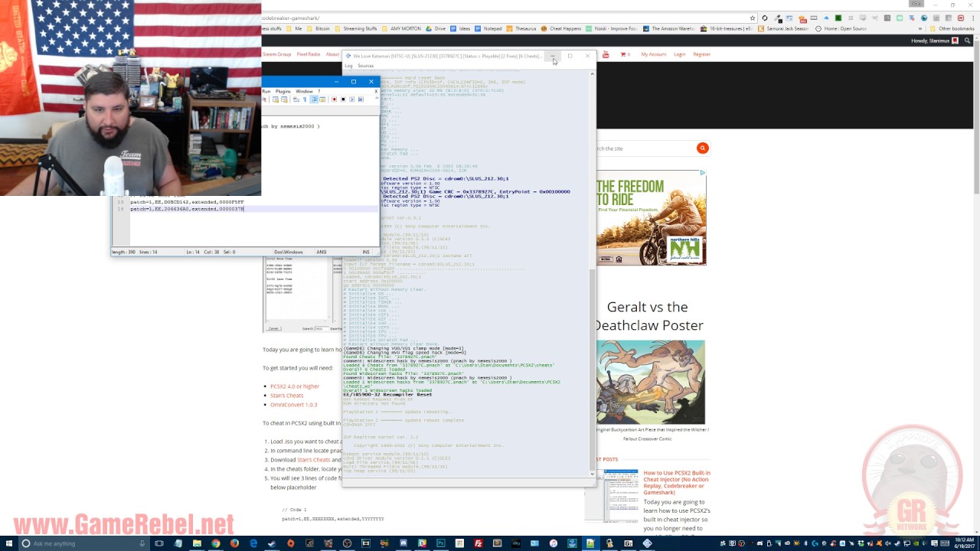Open the Steam Group link in site nav
This screenshot has height=551, width=980.
277,54
